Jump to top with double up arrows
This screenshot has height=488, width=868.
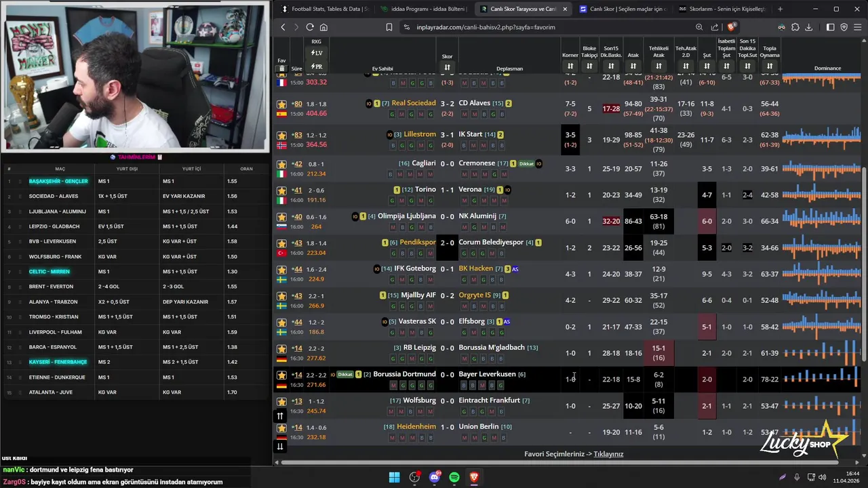[x=280, y=416]
